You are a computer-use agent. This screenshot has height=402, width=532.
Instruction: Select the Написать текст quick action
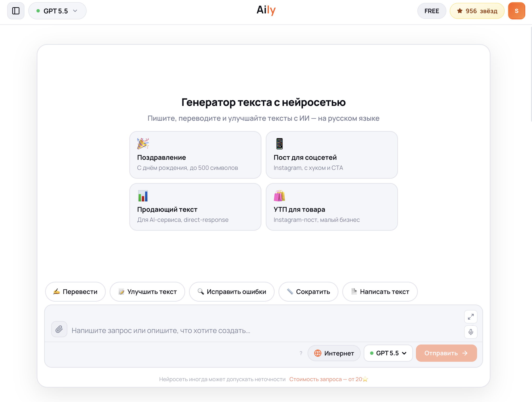click(380, 292)
